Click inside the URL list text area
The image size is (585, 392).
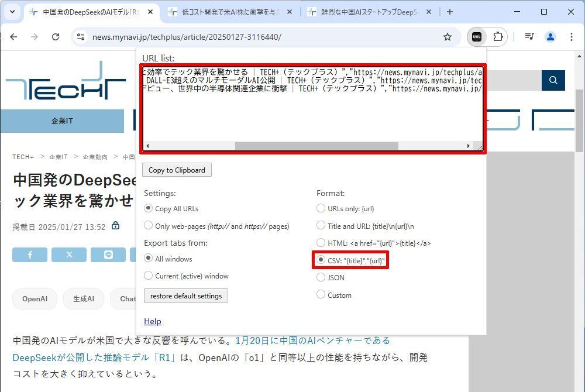click(312, 108)
